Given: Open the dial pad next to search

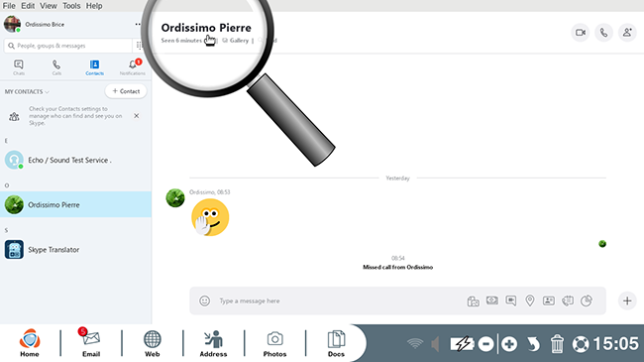Looking at the screenshot, I should pyautogui.click(x=139, y=46).
